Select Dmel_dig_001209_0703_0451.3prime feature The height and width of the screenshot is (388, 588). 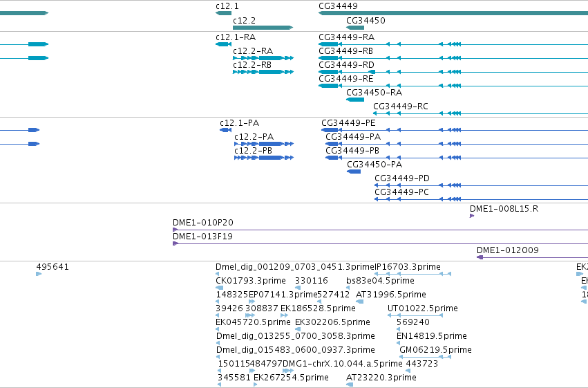point(218,274)
